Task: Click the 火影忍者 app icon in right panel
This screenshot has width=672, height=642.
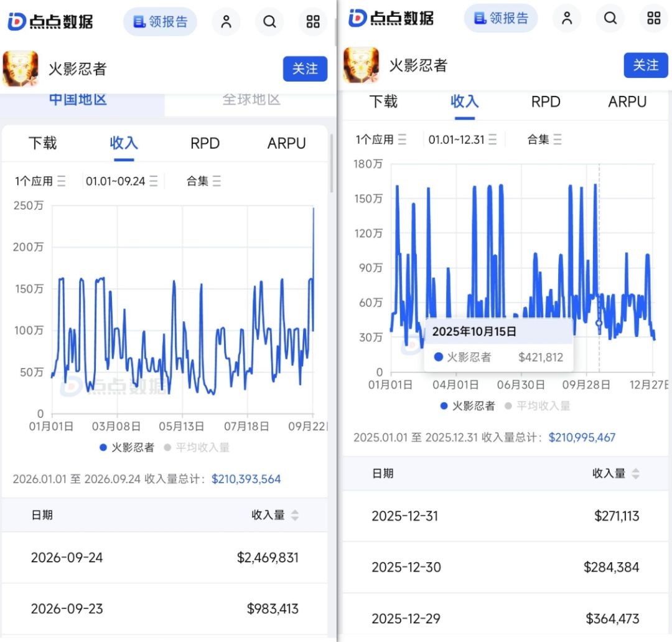Action: click(362, 65)
